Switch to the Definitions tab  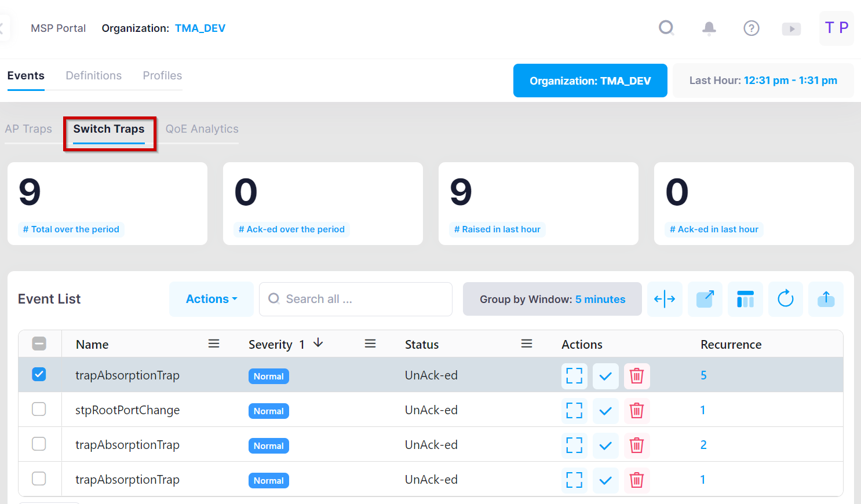click(x=93, y=75)
